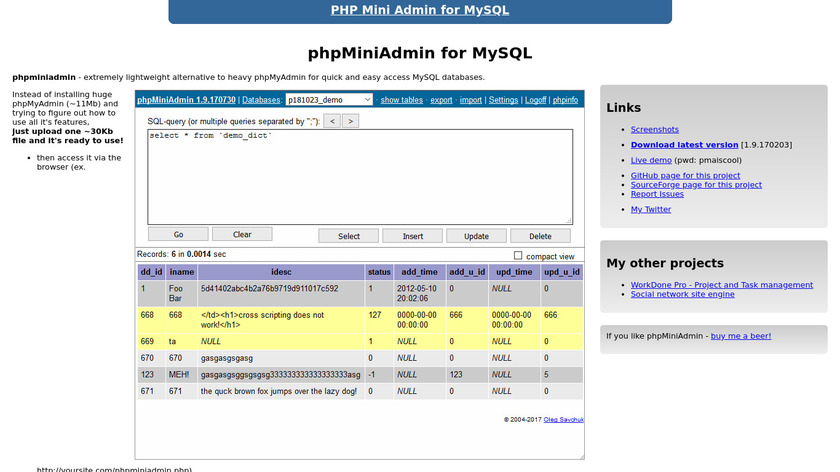
Task: Click the 'the quck brown fox jumps' cell
Action: point(281,392)
